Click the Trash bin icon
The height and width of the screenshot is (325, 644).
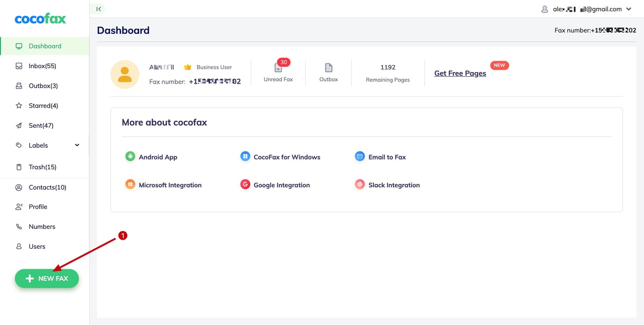point(19,167)
